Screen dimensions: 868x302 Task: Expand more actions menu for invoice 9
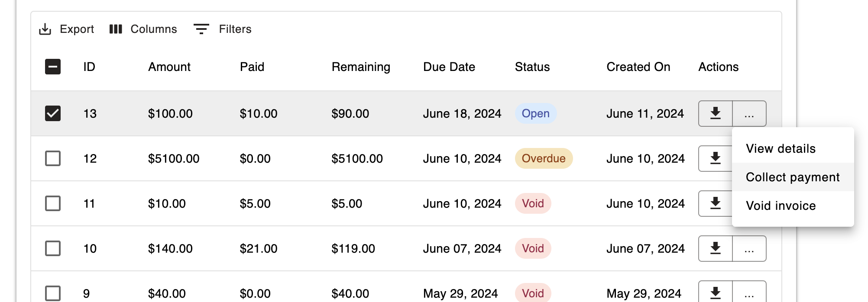tap(749, 293)
